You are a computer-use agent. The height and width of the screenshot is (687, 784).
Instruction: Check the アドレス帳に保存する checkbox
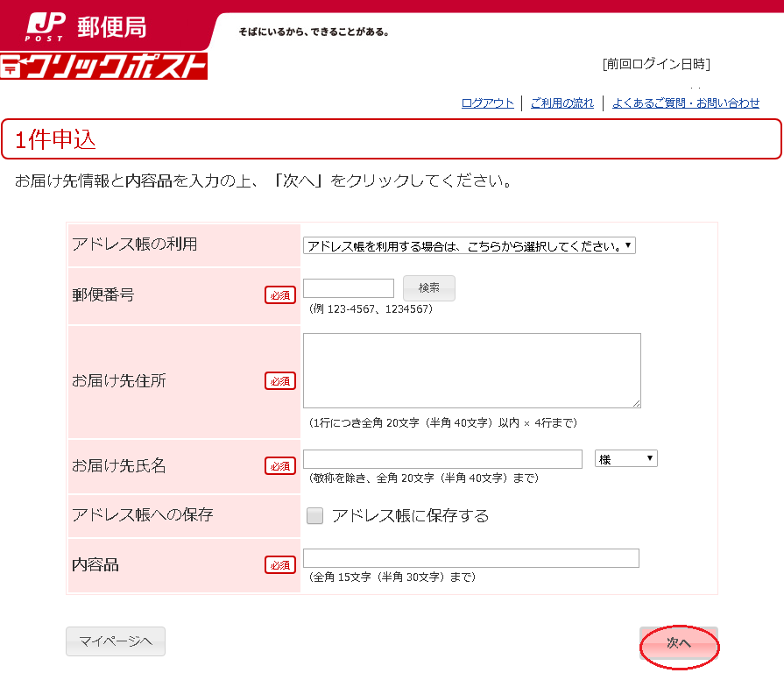[314, 516]
